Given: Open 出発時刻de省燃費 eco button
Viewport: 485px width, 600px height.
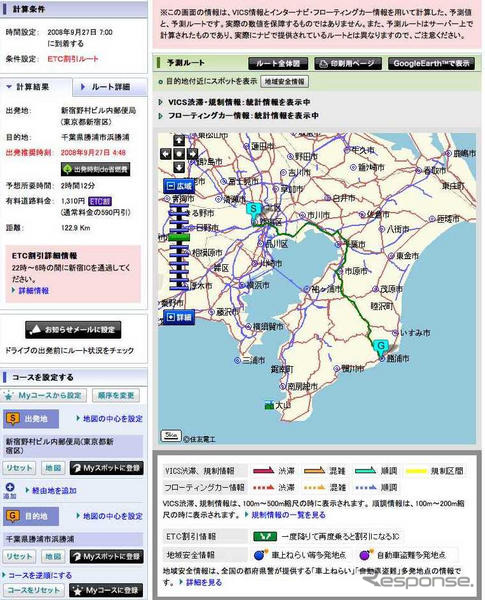Looking at the screenshot, I should [95, 169].
